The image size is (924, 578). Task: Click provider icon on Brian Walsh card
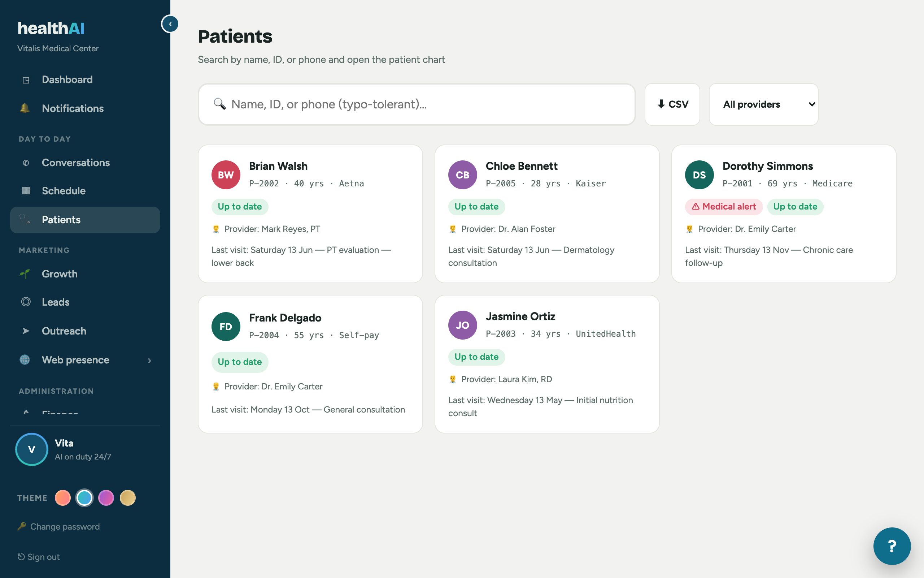click(216, 229)
